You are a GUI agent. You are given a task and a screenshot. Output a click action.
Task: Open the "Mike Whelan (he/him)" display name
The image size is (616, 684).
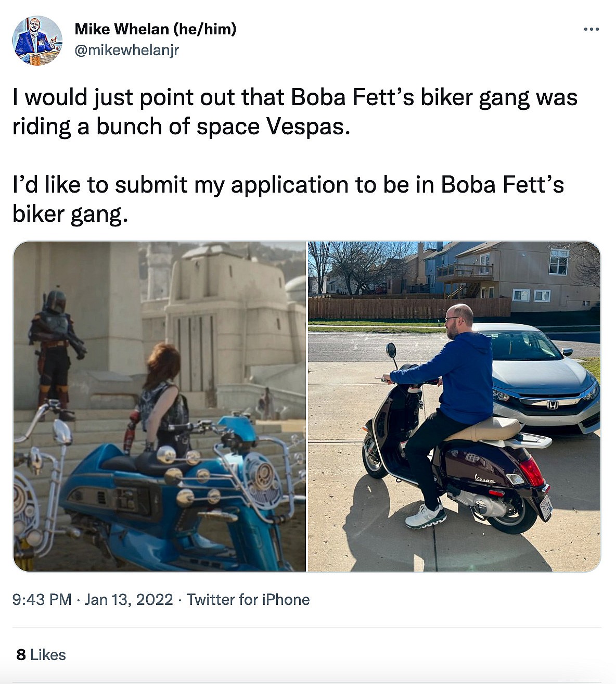tap(155, 29)
